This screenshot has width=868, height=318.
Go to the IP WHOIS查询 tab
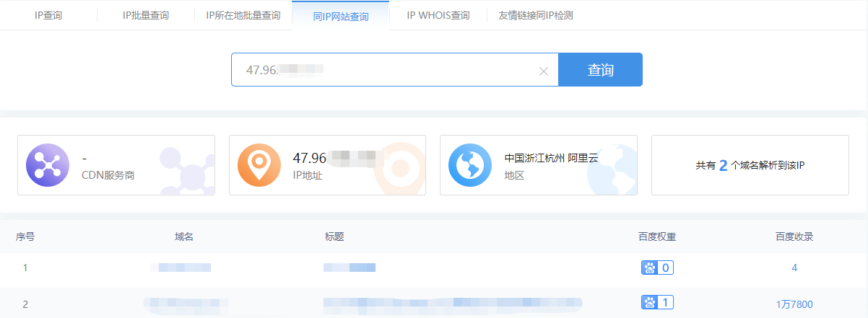[x=438, y=15]
